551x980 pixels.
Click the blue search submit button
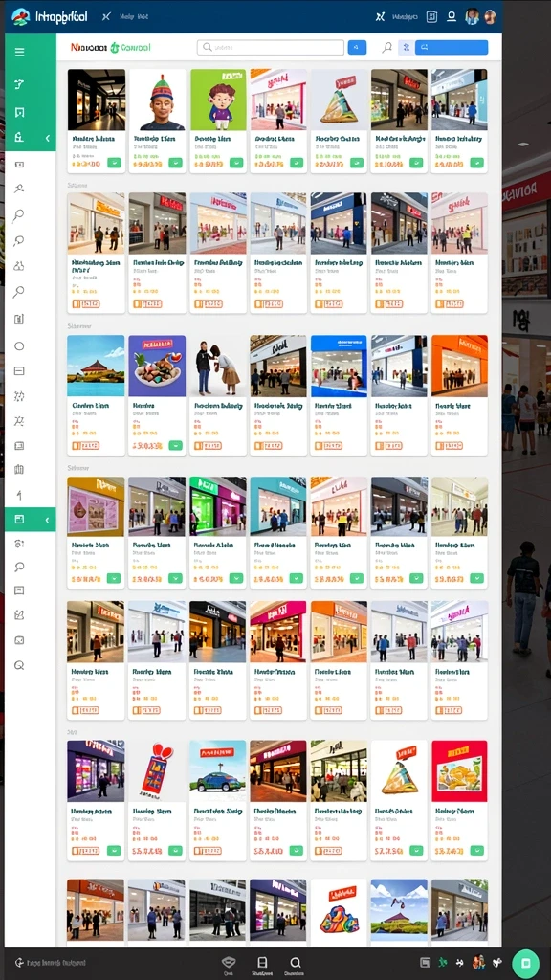click(357, 48)
